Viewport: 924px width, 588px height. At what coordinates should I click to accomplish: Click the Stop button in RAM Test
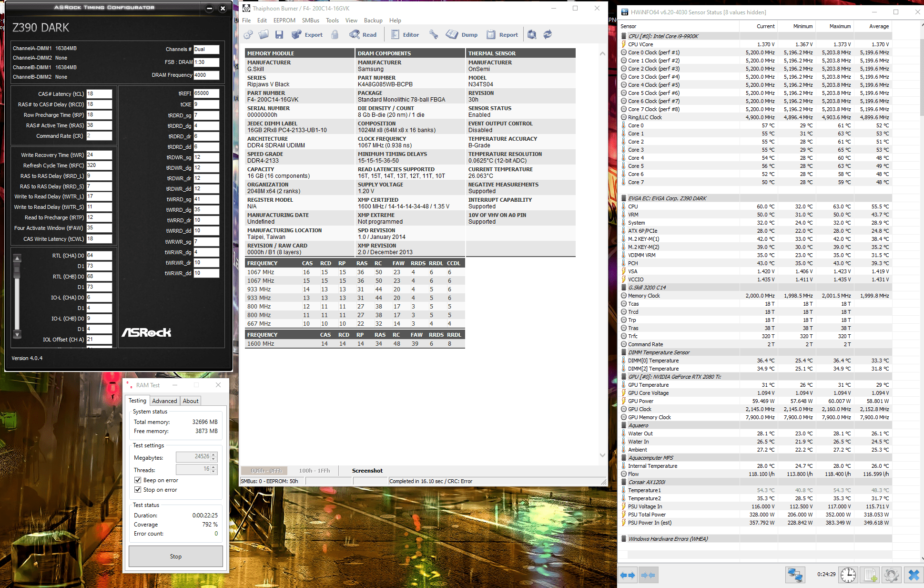pos(176,556)
